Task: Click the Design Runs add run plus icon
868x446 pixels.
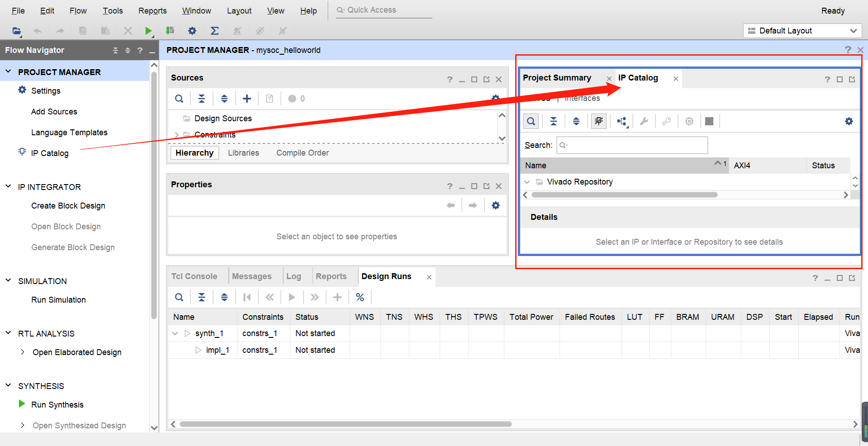Action: click(x=337, y=297)
